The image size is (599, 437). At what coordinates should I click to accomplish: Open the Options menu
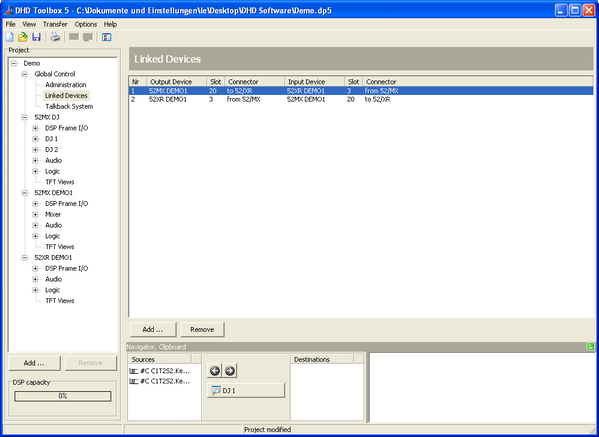[x=86, y=24]
